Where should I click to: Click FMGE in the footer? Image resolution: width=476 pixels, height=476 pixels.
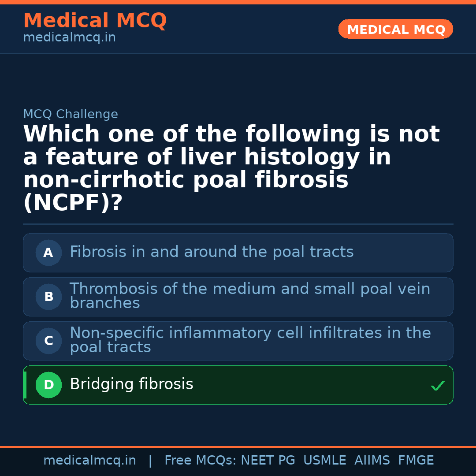pyautogui.click(x=416, y=461)
